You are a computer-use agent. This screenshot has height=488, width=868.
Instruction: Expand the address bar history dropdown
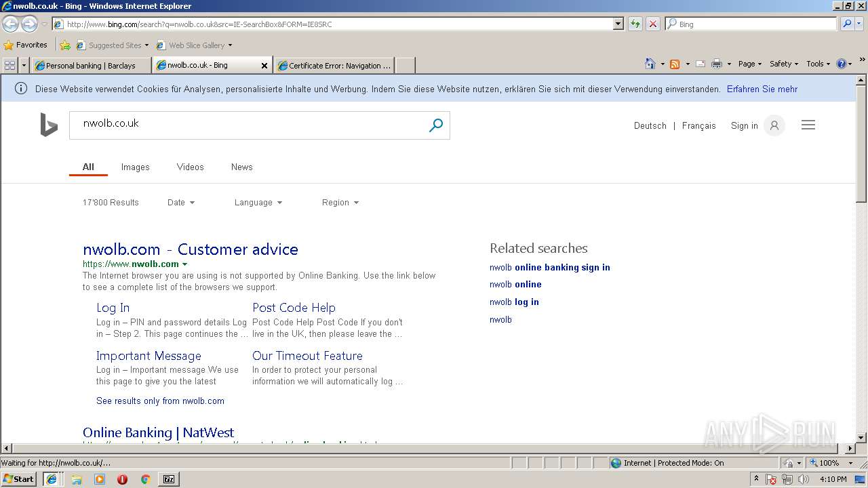pos(618,24)
